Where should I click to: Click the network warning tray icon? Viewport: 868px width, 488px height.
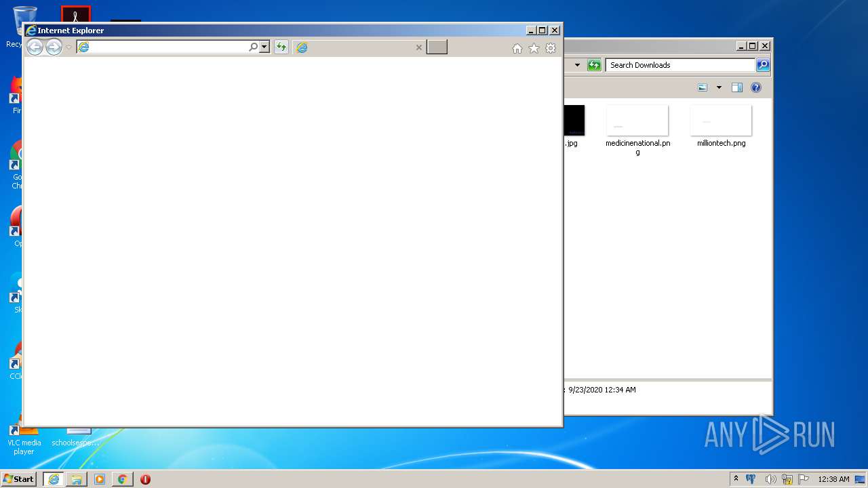tap(787, 479)
